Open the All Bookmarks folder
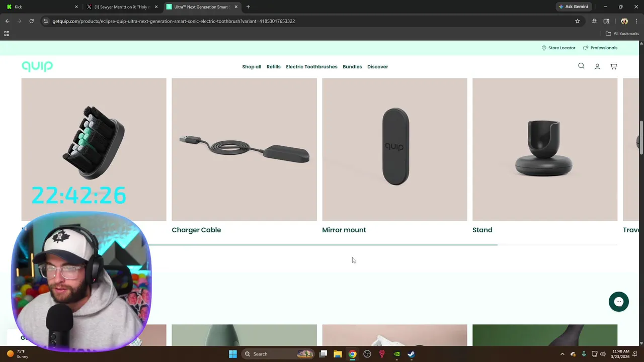Viewport: 644px width, 362px height. pyautogui.click(x=622, y=34)
